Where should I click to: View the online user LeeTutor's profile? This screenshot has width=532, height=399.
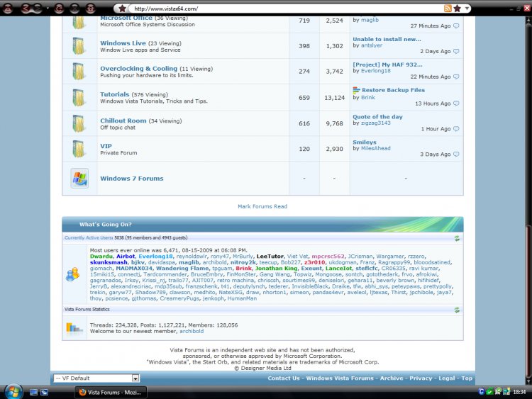270,257
